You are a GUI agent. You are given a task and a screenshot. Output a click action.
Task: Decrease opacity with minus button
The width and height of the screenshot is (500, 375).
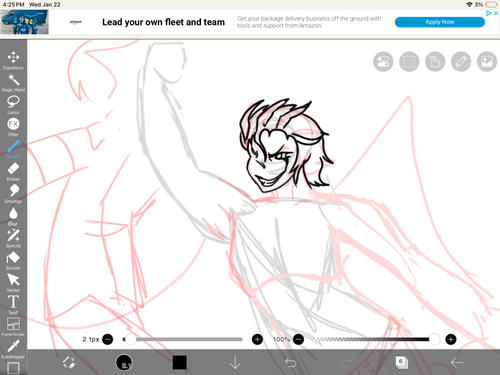[x=299, y=339]
